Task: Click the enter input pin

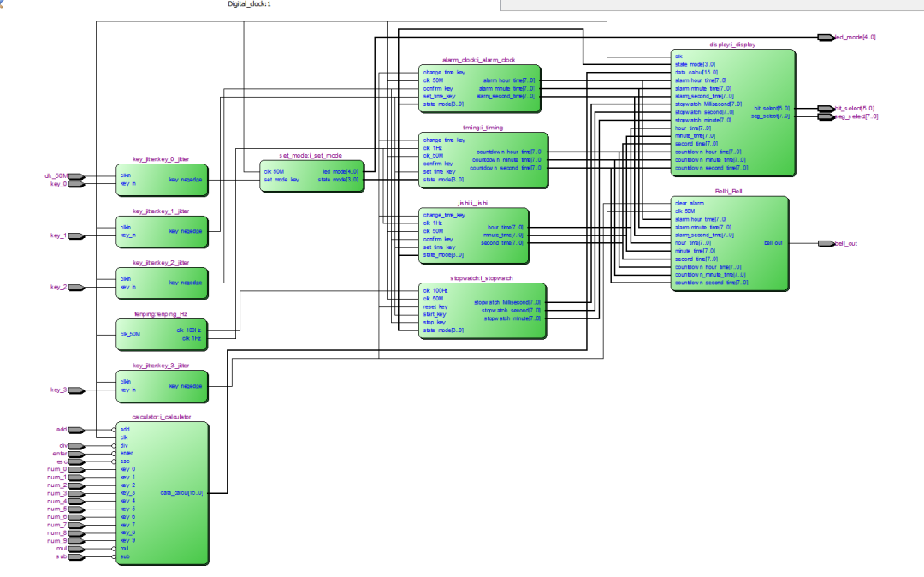Action: [76, 454]
